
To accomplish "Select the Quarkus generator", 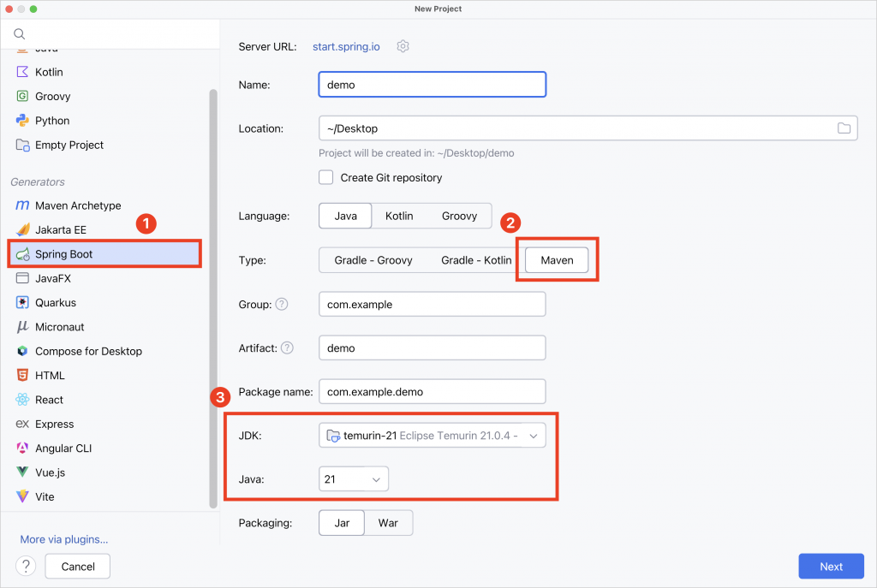I will click(55, 302).
